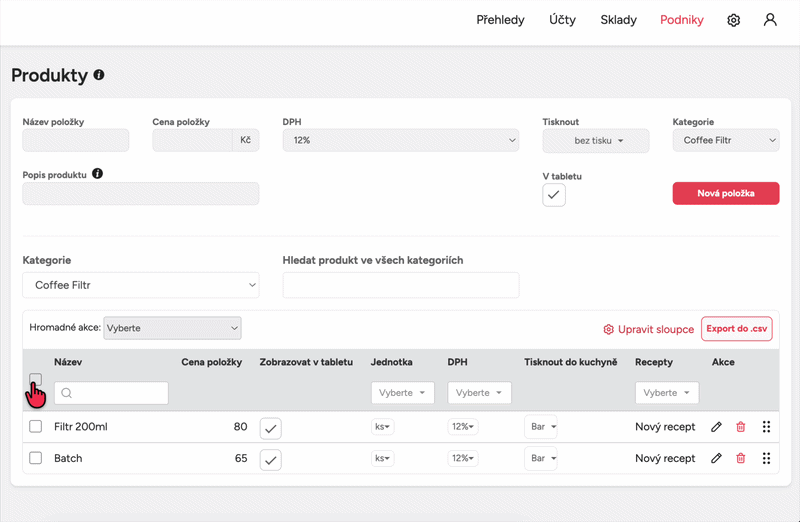
Task: Delete the Batch product with trash icon
Action: pos(741,458)
